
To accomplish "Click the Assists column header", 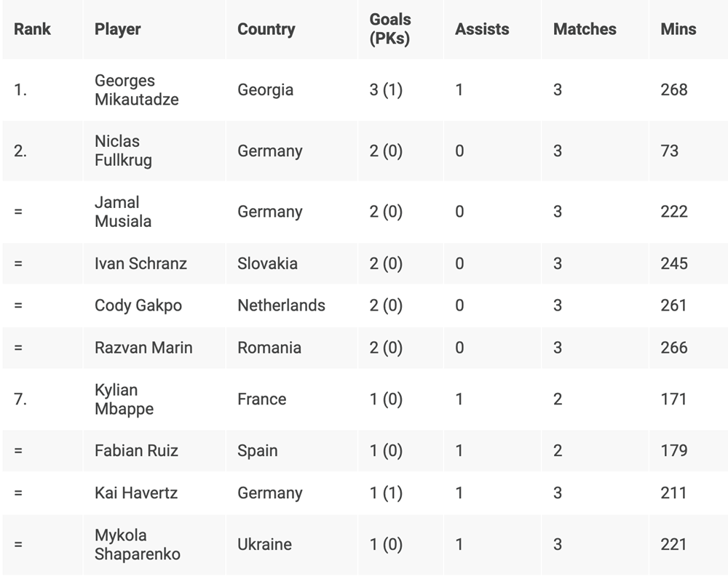I will pyautogui.click(x=481, y=29).
